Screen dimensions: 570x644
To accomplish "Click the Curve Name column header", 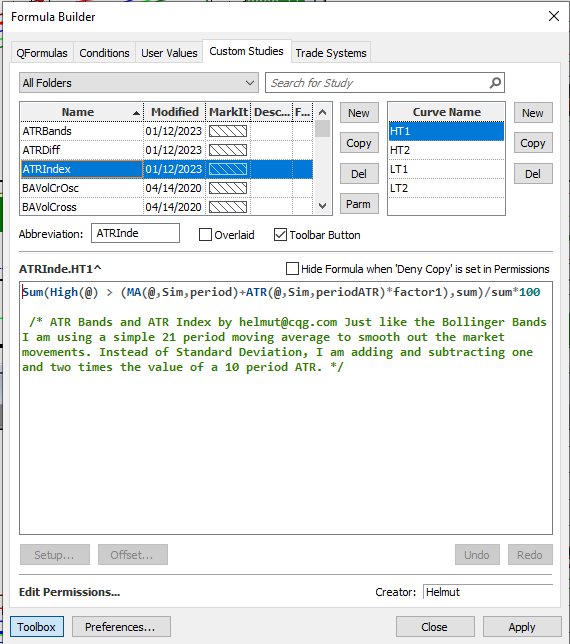I will tap(446, 112).
